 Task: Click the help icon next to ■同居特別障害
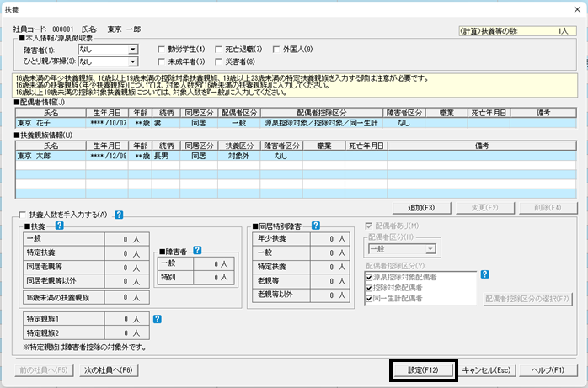pos(316,226)
